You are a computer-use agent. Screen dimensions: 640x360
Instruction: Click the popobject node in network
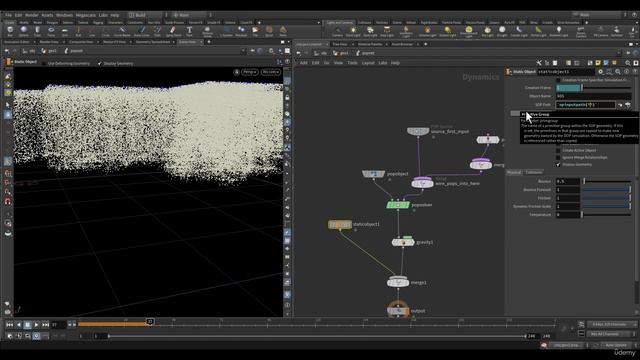point(373,174)
